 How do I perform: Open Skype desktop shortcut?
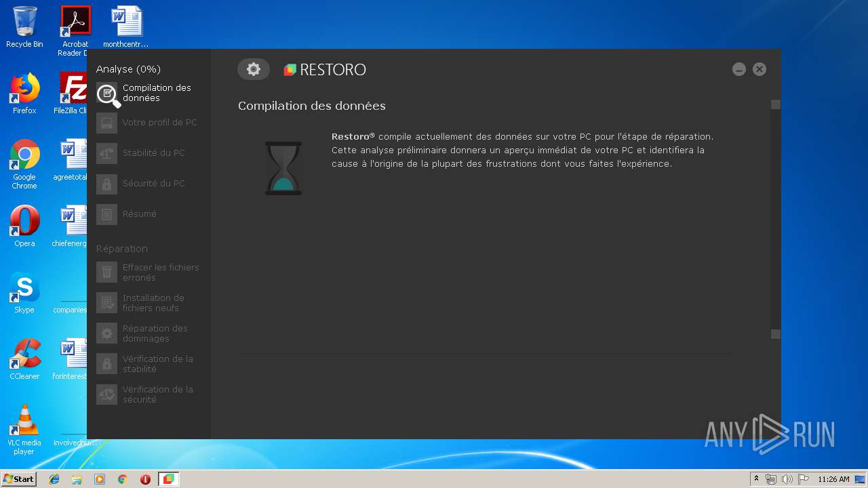(x=24, y=293)
